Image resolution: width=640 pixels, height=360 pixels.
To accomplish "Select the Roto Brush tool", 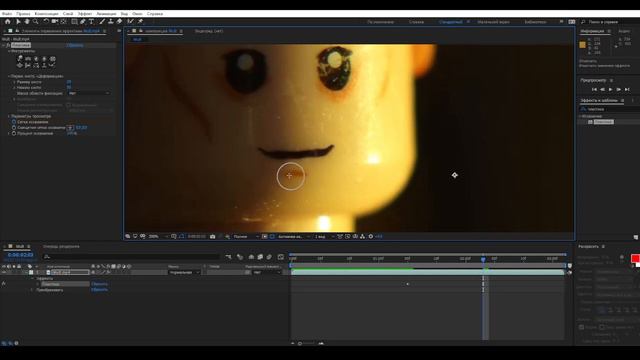I will [130, 22].
